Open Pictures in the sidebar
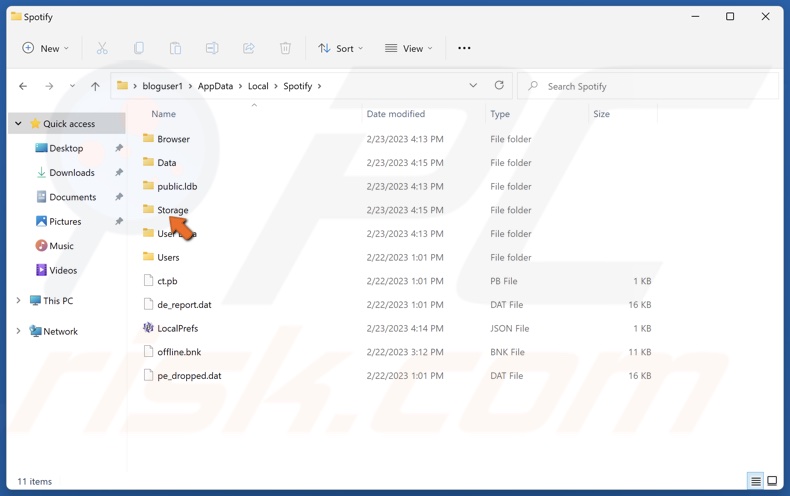This screenshot has width=790, height=496. [x=65, y=221]
